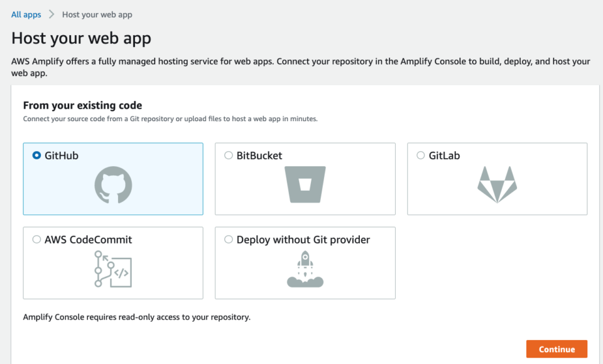Select the GitLab radio button
Viewport: 603px width, 364px height.
[420, 155]
